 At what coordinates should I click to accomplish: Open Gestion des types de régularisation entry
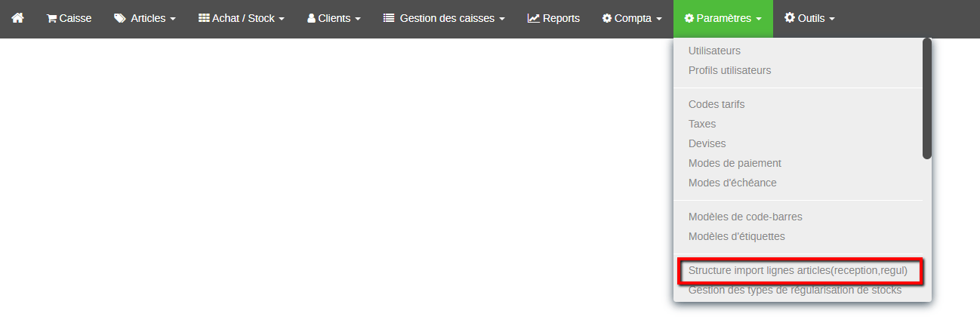pyautogui.click(x=795, y=290)
